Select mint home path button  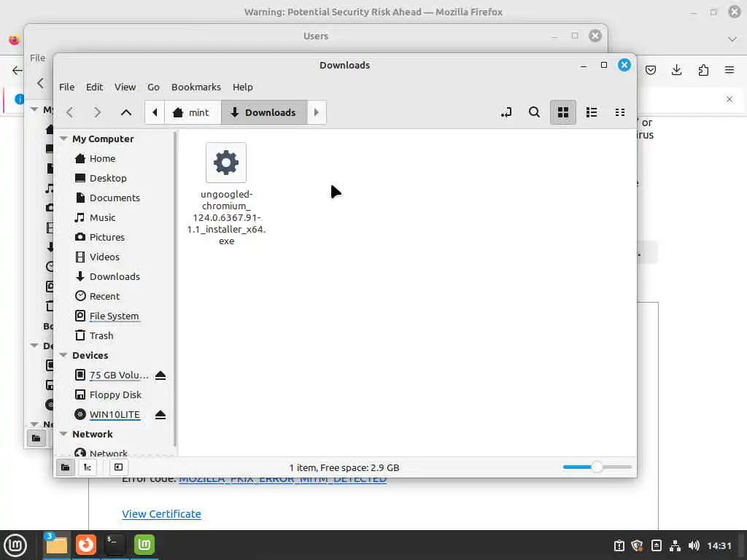coord(193,112)
